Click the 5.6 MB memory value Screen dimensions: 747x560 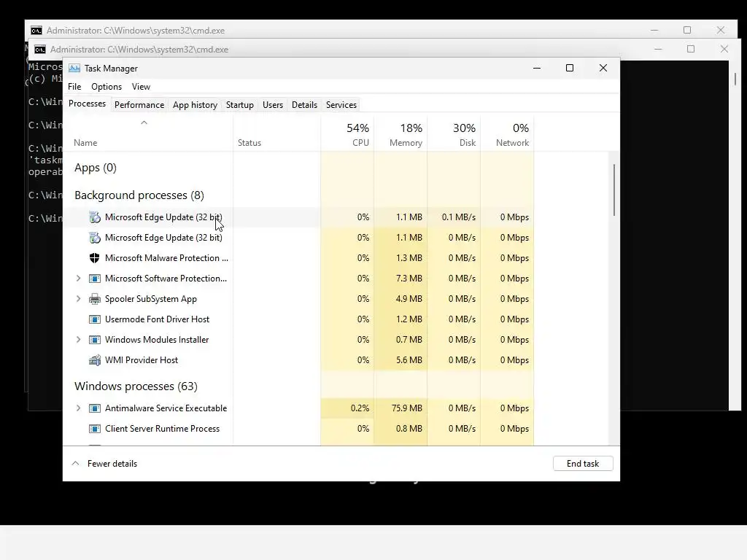[409, 360]
